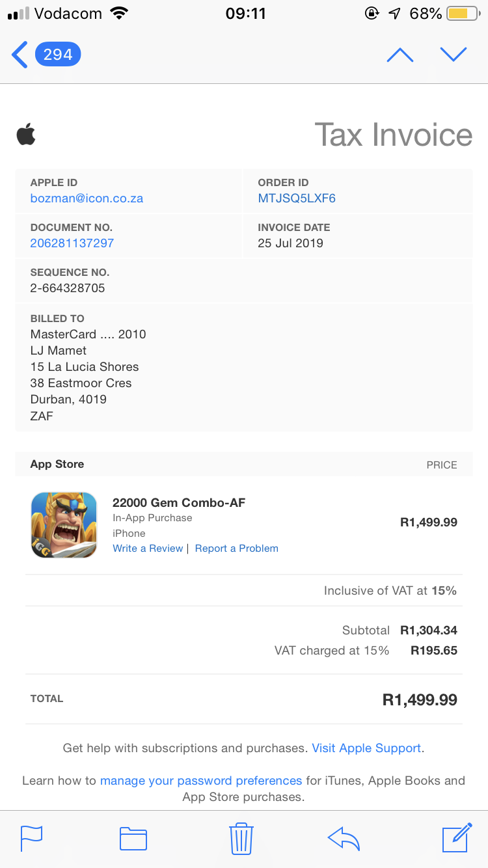Open document number 206281137297 link

point(72,243)
